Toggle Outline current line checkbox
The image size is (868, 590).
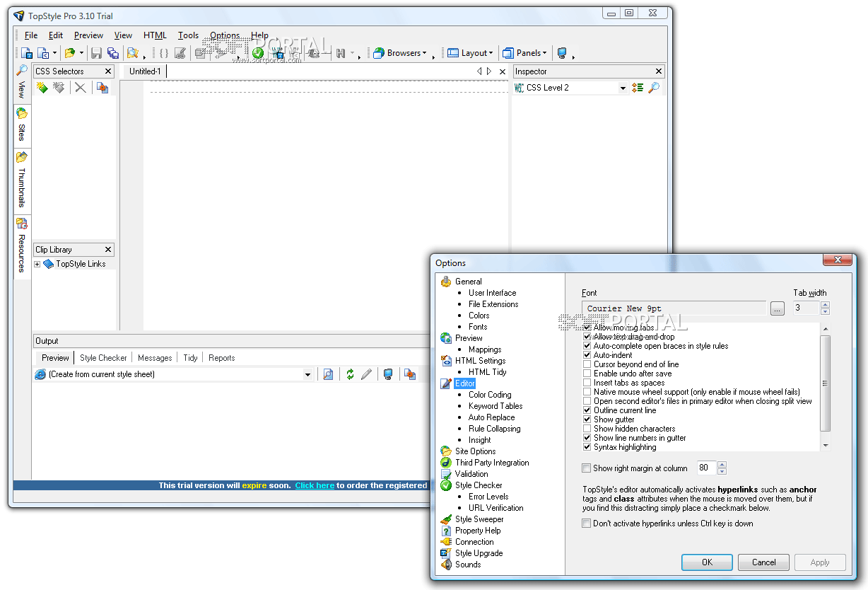tap(587, 410)
